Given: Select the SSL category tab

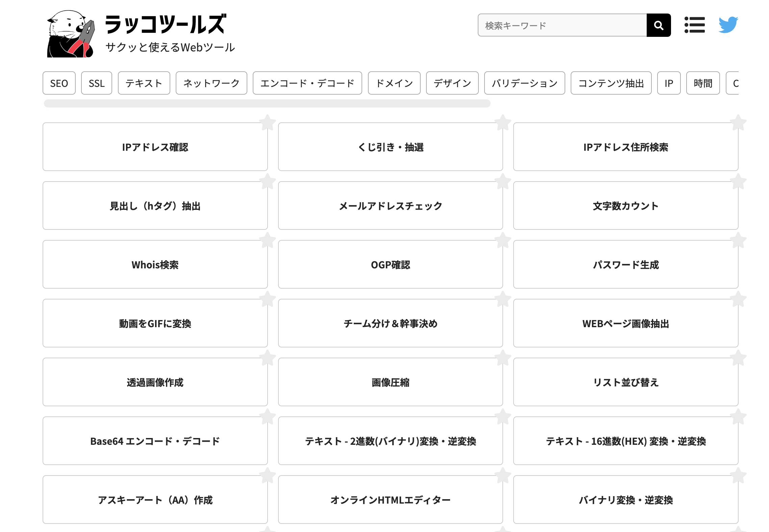Looking at the screenshot, I should click(x=97, y=83).
